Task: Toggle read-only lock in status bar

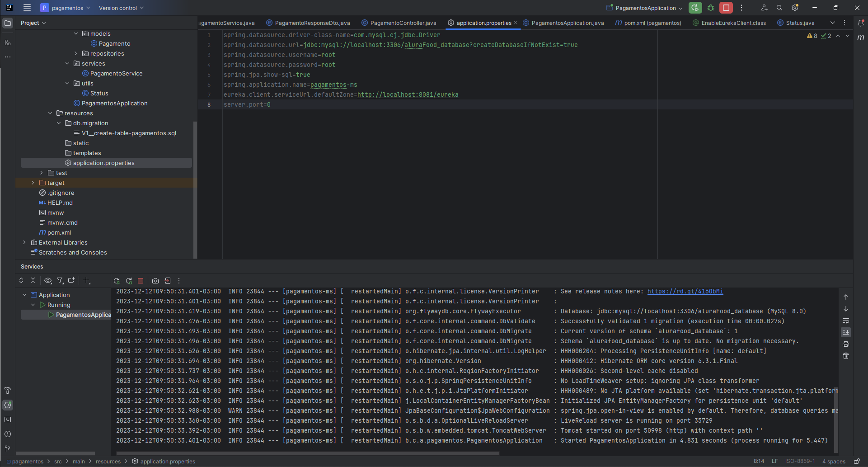Action: pos(857,461)
